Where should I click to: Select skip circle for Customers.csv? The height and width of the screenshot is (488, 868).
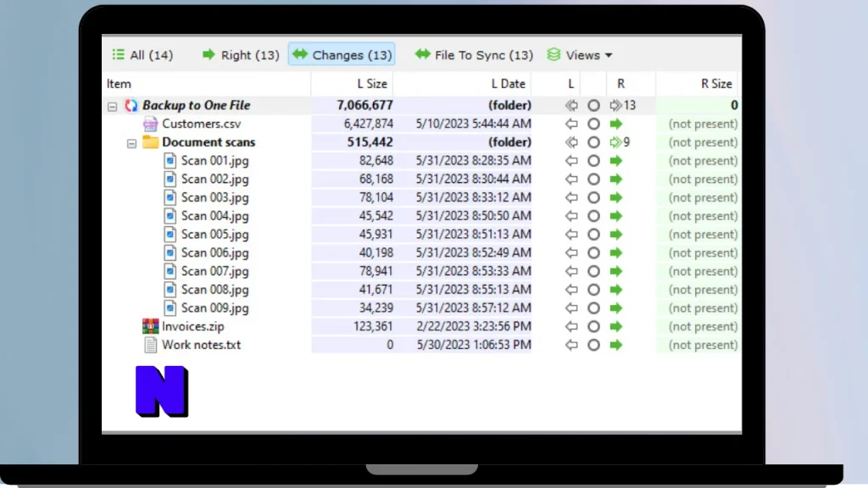point(593,124)
